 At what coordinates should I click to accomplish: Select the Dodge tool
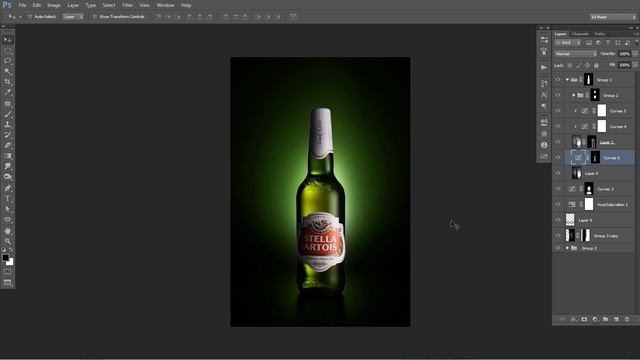[7, 177]
